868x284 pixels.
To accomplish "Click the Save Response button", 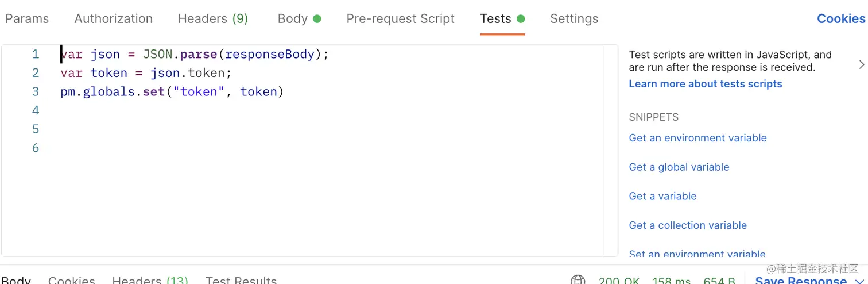I will [x=801, y=281].
